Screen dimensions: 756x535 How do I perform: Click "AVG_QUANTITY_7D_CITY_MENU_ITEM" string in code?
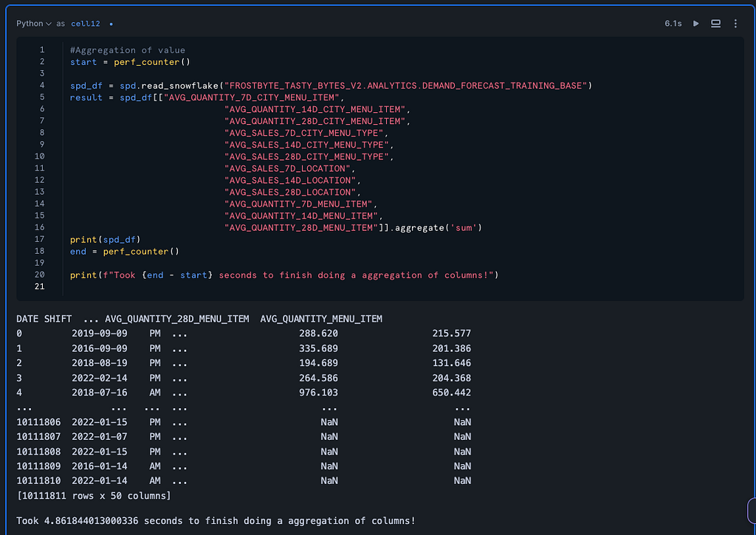pos(252,97)
